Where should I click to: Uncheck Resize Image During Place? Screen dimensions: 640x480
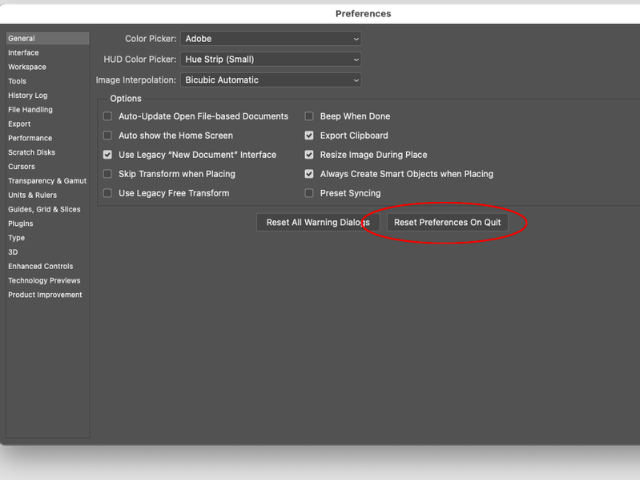(x=309, y=155)
